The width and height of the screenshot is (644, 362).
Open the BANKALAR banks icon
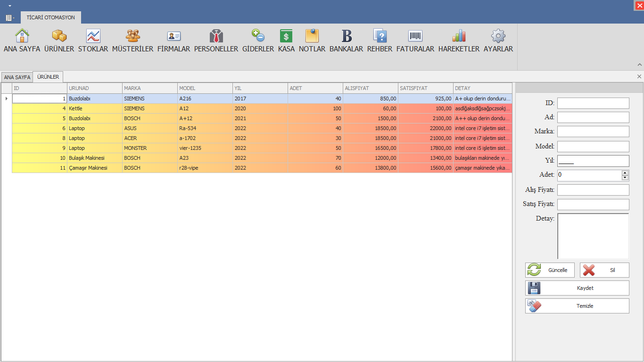pyautogui.click(x=347, y=36)
